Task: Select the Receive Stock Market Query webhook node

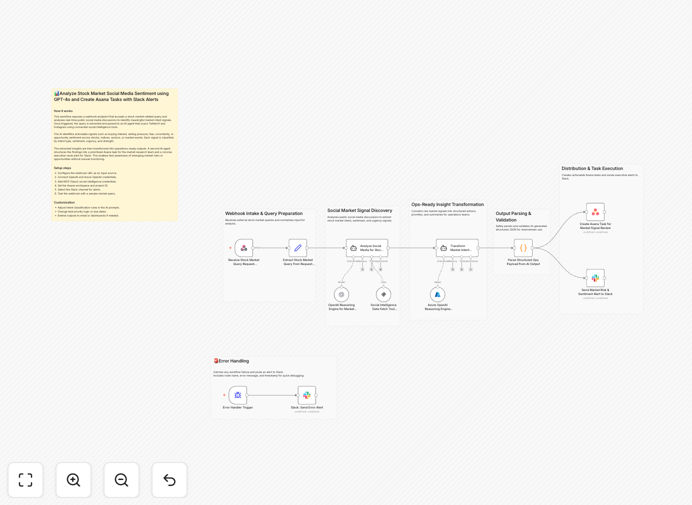Action: 244,248
